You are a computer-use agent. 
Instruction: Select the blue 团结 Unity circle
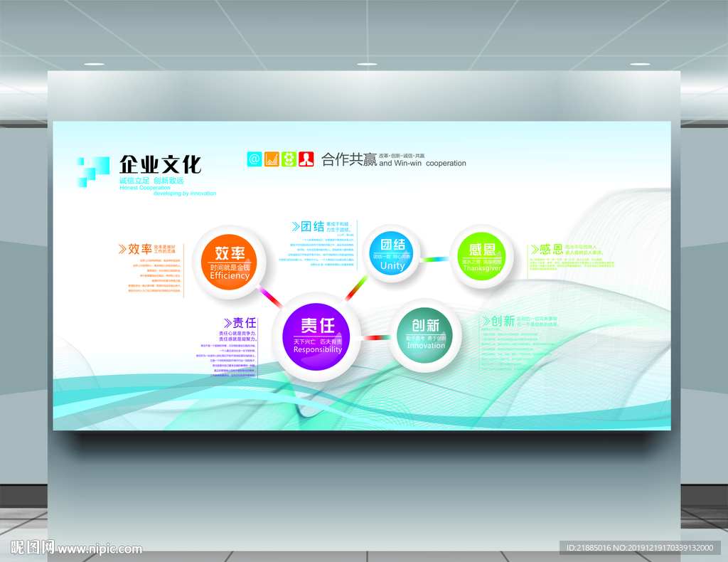[392, 253]
